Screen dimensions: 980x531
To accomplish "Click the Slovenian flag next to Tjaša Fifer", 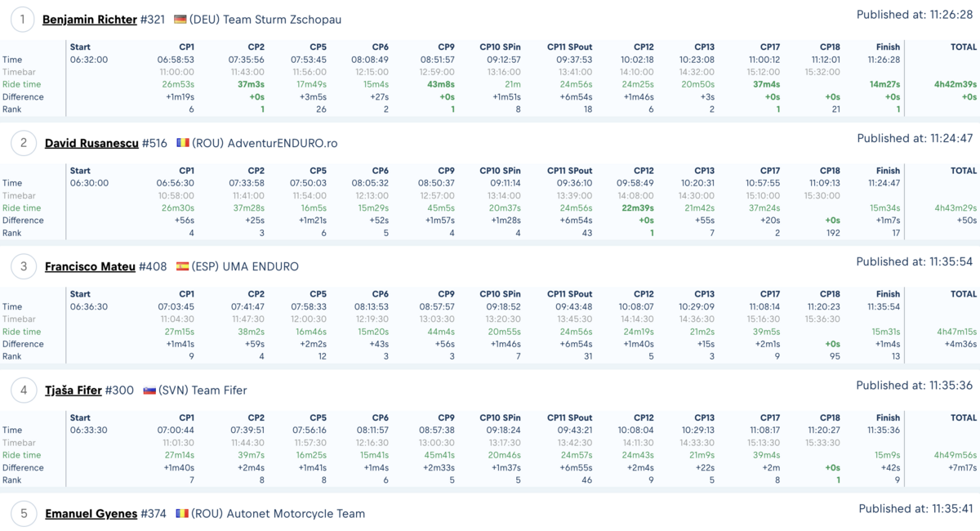I will point(149,390).
